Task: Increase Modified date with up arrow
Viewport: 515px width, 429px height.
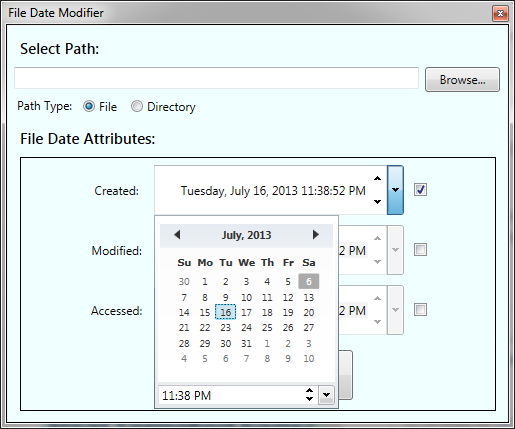Action: 377,238
